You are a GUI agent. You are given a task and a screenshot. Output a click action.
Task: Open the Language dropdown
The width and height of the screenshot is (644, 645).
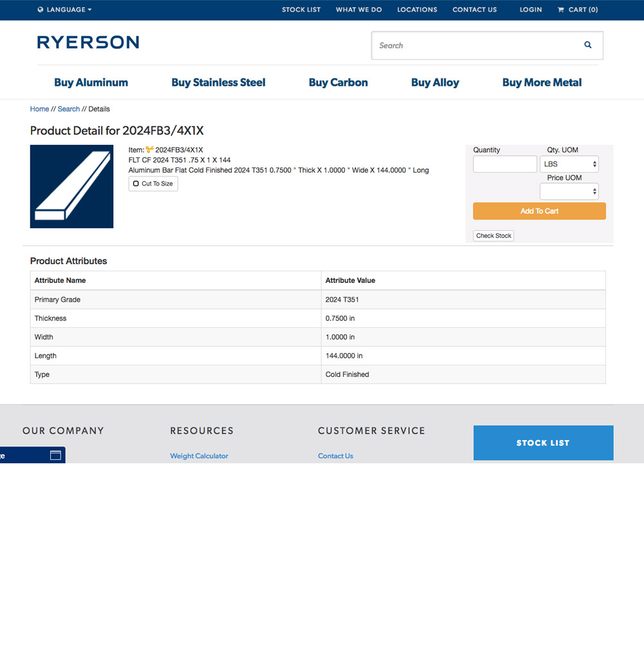tap(64, 10)
